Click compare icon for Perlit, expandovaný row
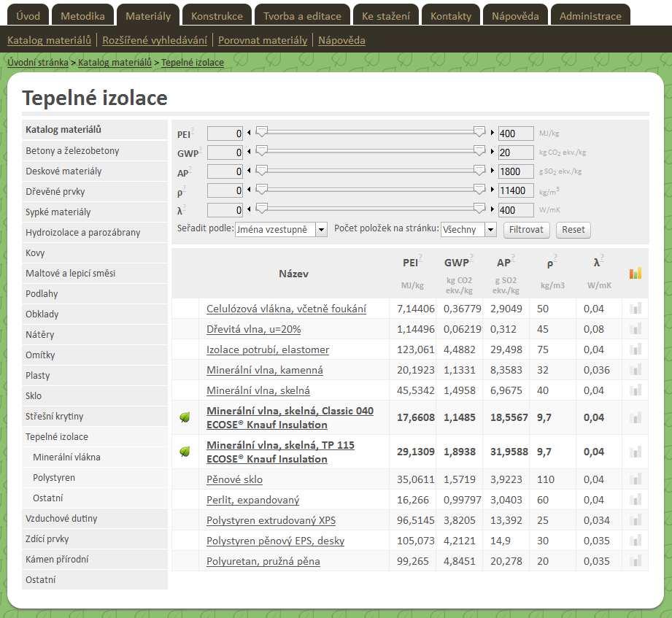The height and width of the screenshot is (618, 672). (635, 500)
